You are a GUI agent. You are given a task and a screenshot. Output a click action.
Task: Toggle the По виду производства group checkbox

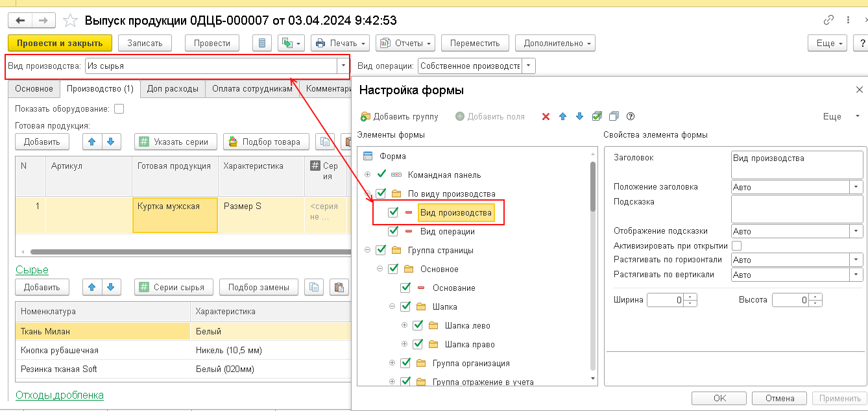click(x=381, y=193)
